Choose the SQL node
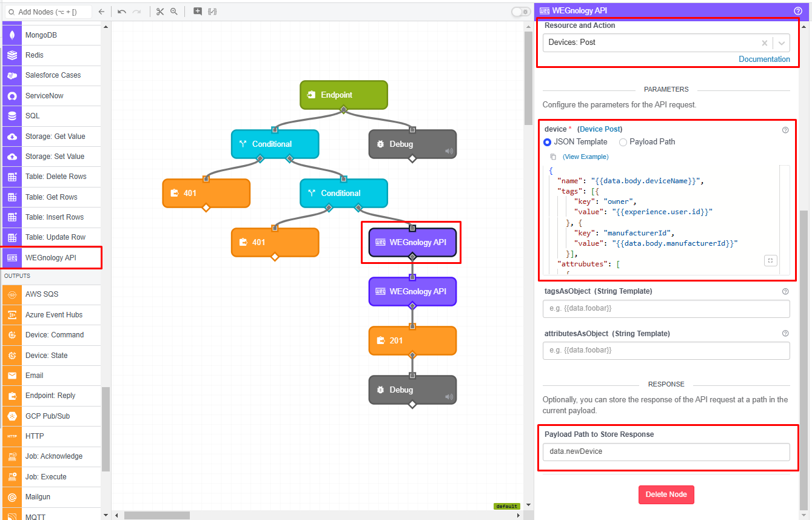 tap(51, 116)
